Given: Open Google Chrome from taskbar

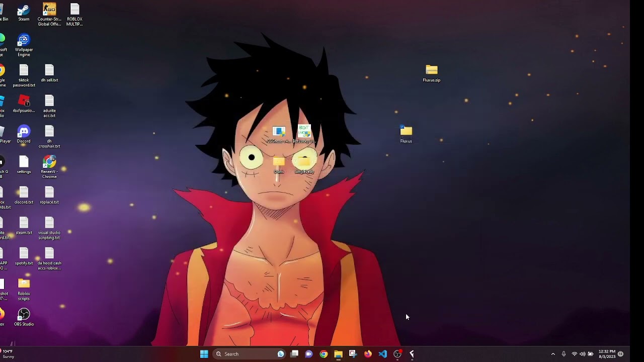Looking at the screenshot, I should (324, 354).
